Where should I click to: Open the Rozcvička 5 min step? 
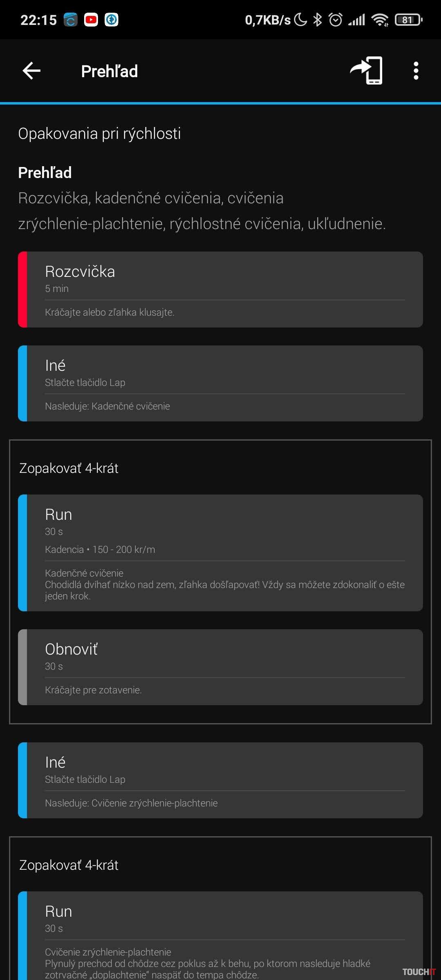pyautogui.click(x=220, y=290)
